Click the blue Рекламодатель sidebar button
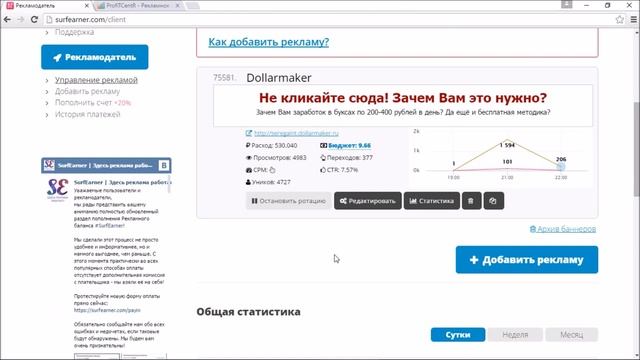The width and height of the screenshot is (640, 360). (x=95, y=57)
